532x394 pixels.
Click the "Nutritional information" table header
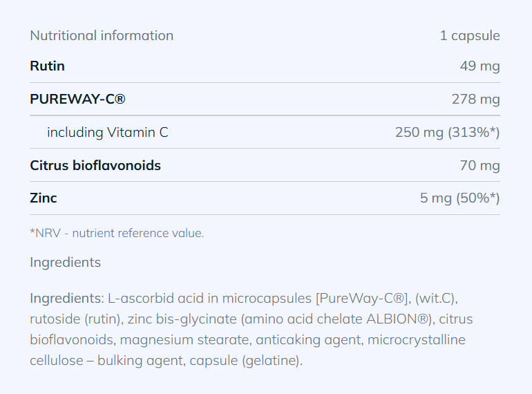(x=102, y=35)
